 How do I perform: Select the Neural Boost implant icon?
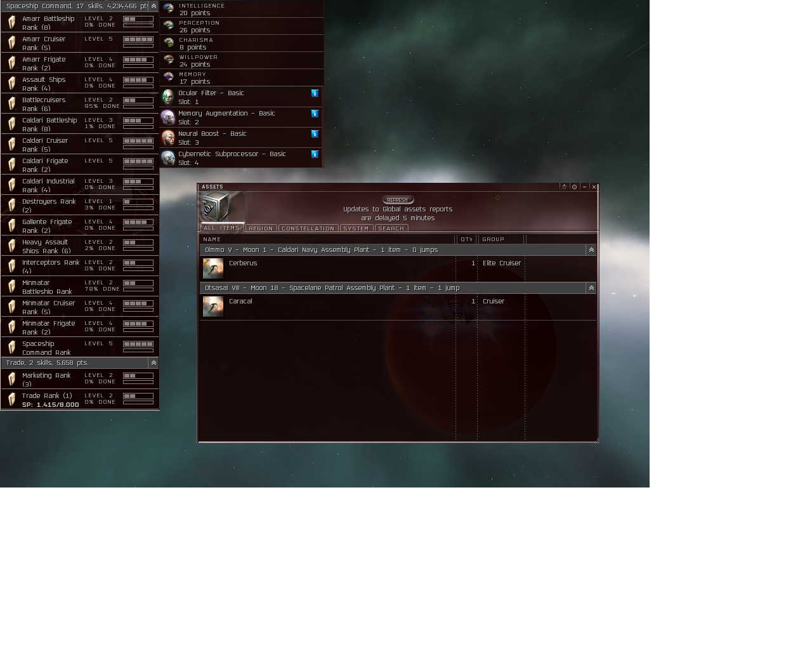(168, 138)
